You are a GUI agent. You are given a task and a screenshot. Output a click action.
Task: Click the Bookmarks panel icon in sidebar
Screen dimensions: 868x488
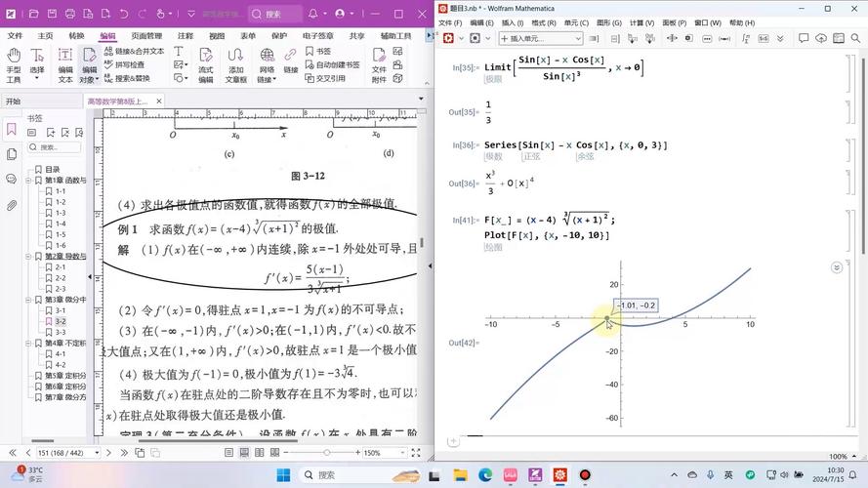tap(11, 130)
